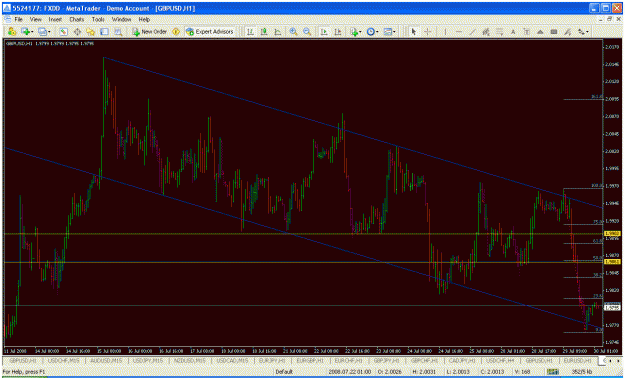Select the Text Label tool
This screenshot has height=378, width=625.
pyautogui.click(x=527, y=32)
